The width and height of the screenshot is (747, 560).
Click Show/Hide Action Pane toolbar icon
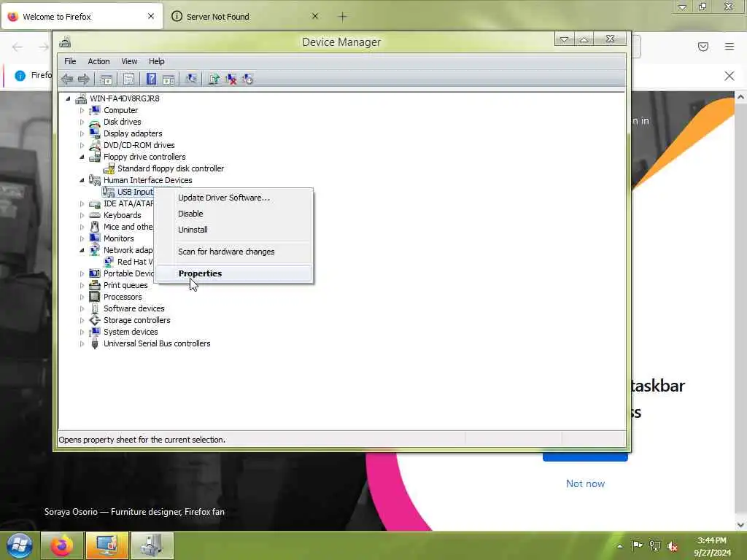pyautogui.click(x=169, y=79)
